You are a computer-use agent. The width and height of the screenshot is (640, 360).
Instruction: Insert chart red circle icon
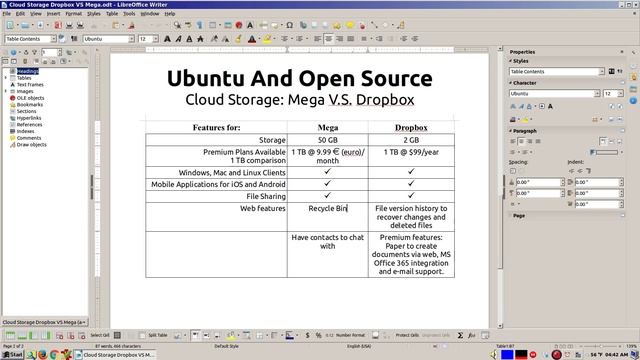(239, 25)
